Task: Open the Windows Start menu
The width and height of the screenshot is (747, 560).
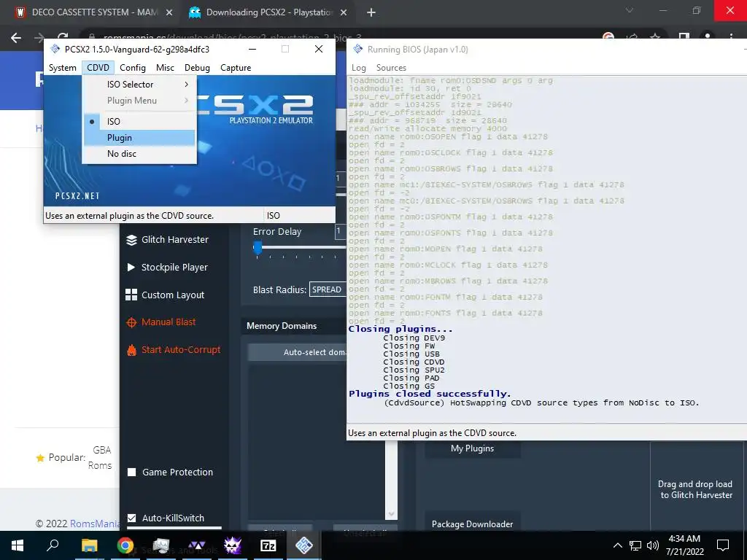Action: coord(18,545)
